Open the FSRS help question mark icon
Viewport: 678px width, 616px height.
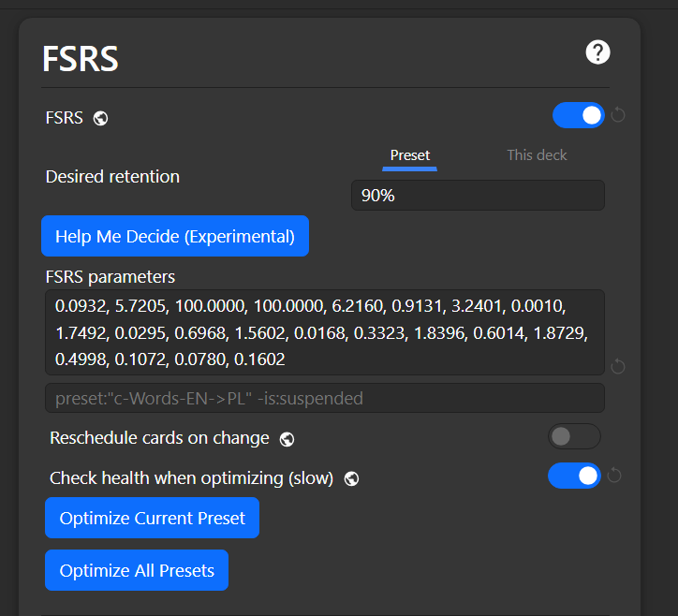(x=597, y=52)
